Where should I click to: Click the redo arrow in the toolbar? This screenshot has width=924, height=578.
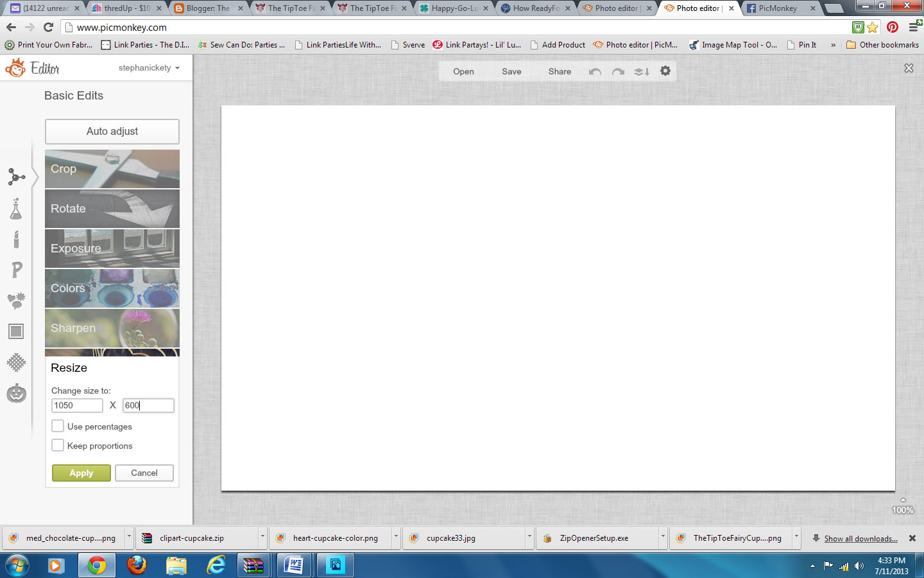click(x=618, y=72)
